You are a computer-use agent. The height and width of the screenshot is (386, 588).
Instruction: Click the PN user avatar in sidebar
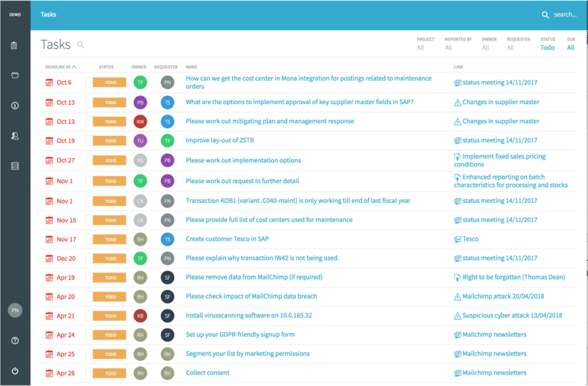[15, 310]
